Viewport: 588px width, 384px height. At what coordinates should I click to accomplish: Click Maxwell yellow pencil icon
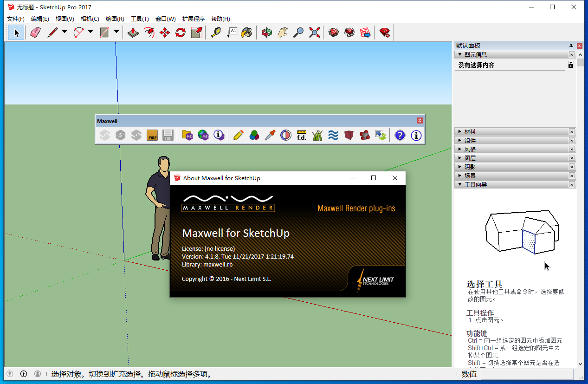coord(239,135)
